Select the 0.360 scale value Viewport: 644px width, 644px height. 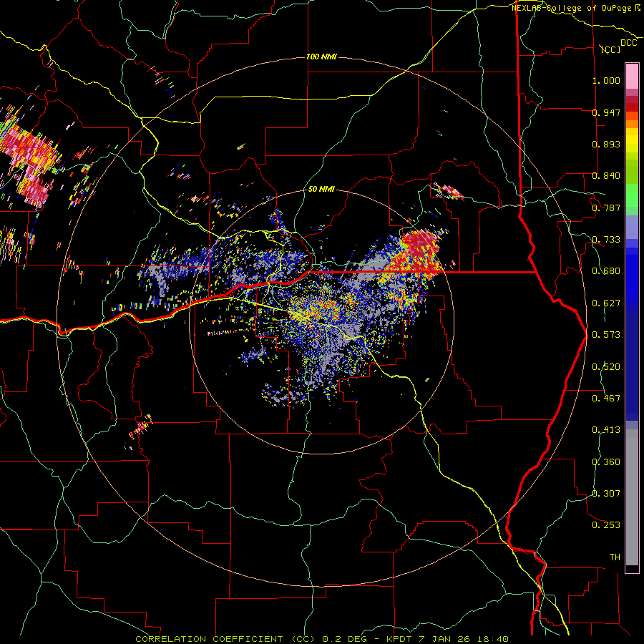click(606, 462)
